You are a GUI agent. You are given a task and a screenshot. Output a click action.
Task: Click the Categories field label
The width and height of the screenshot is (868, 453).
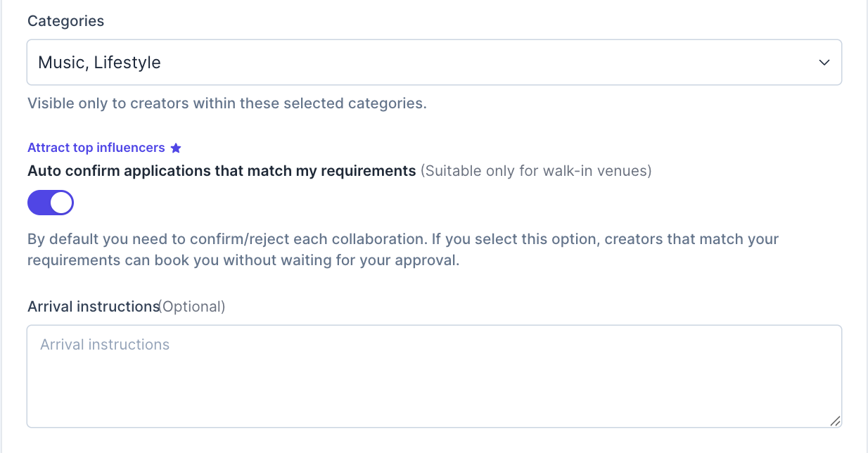(x=65, y=21)
